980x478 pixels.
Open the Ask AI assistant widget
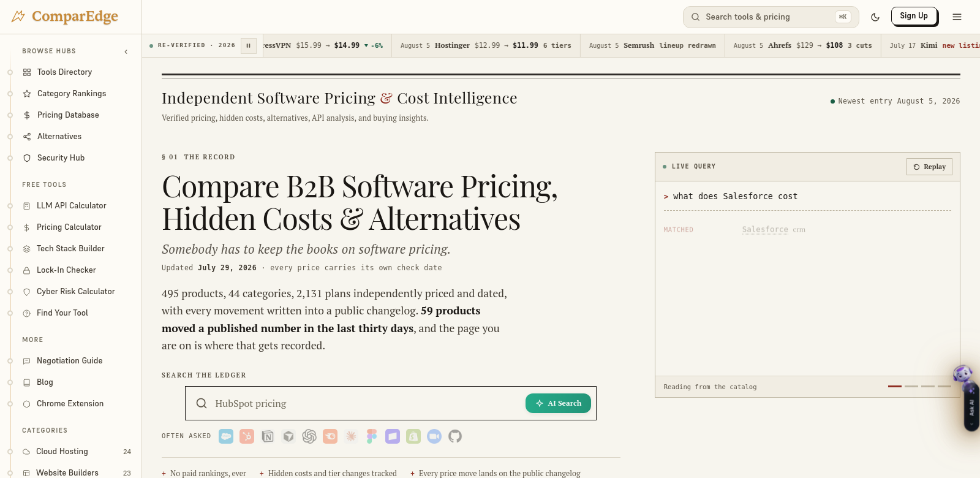coord(971,407)
